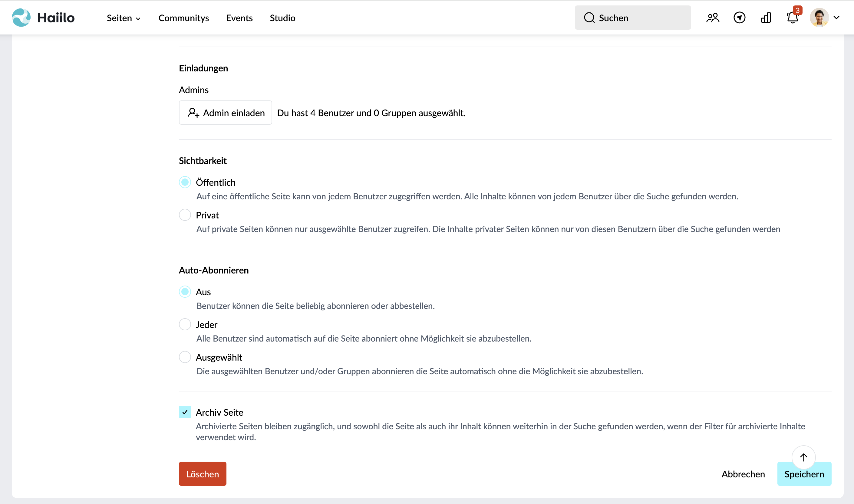Open notifications bell with 3 badge
Screen dimensions: 854x504
point(793,16)
